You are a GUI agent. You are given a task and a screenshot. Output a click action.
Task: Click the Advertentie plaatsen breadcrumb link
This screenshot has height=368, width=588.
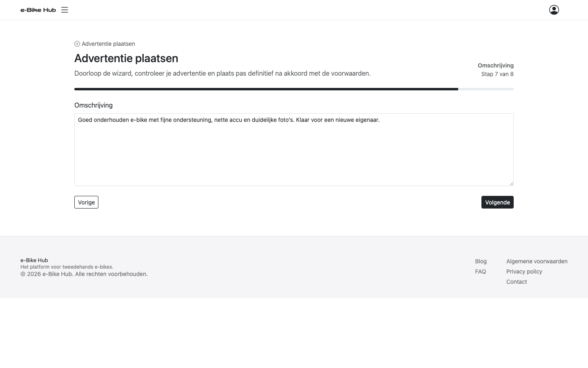[108, 44]
